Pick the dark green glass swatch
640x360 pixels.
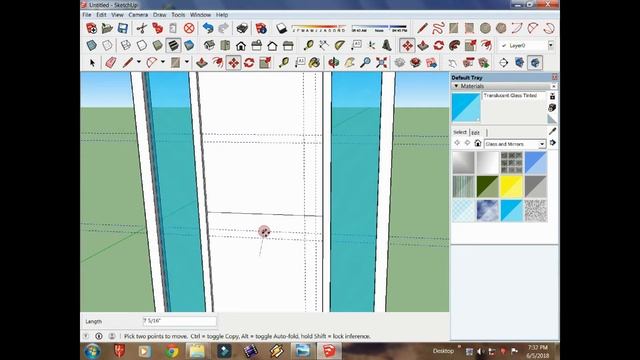point(487,187)
